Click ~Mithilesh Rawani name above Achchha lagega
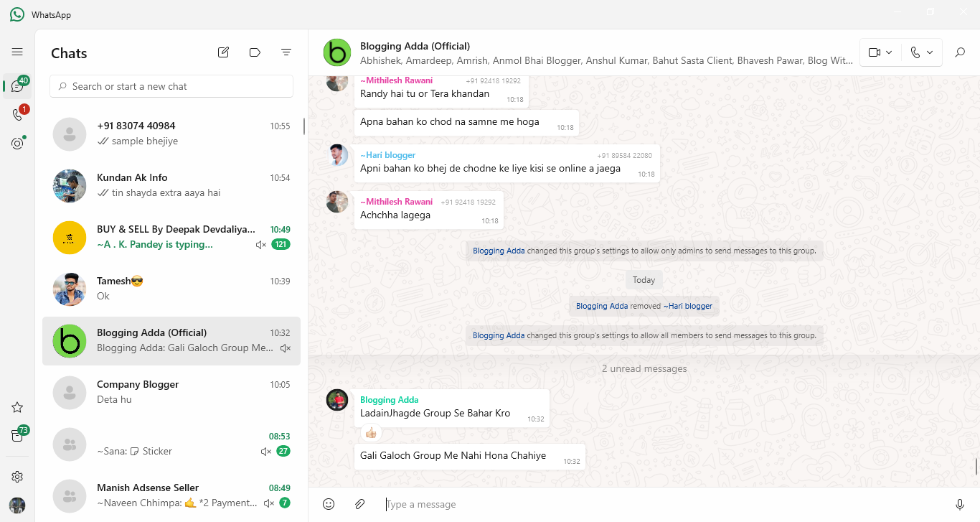This screenshot has height=522, width=980. (x=396, y=202)
